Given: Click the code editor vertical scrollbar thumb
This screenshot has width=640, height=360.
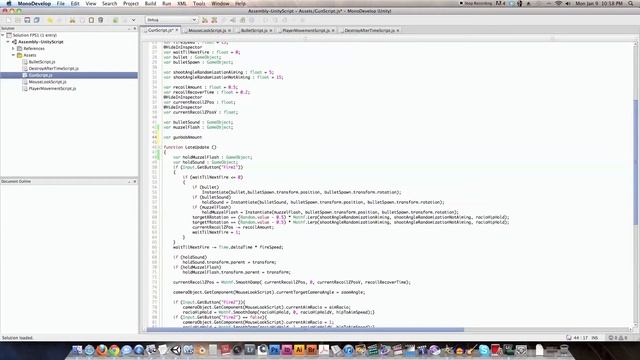Looking at the screenshot, I should tap(636, 161).
